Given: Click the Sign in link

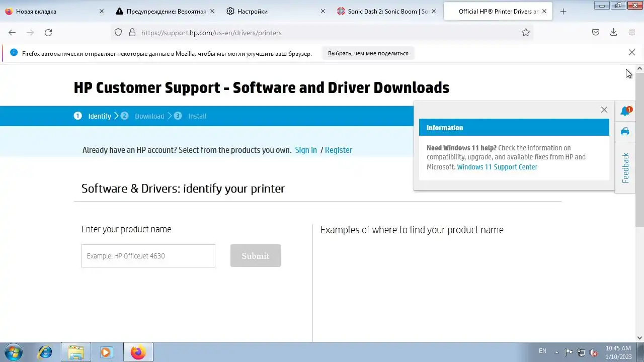Looking at the screenshot, I should pyautogui.click(x=306, y=150).
